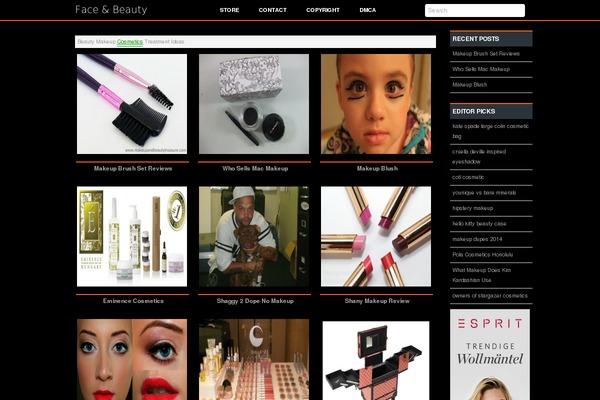Screen dimensions: 600x400
Task: Open cruella deville inspired eyeshadow pick
Action: click(479, 157)
